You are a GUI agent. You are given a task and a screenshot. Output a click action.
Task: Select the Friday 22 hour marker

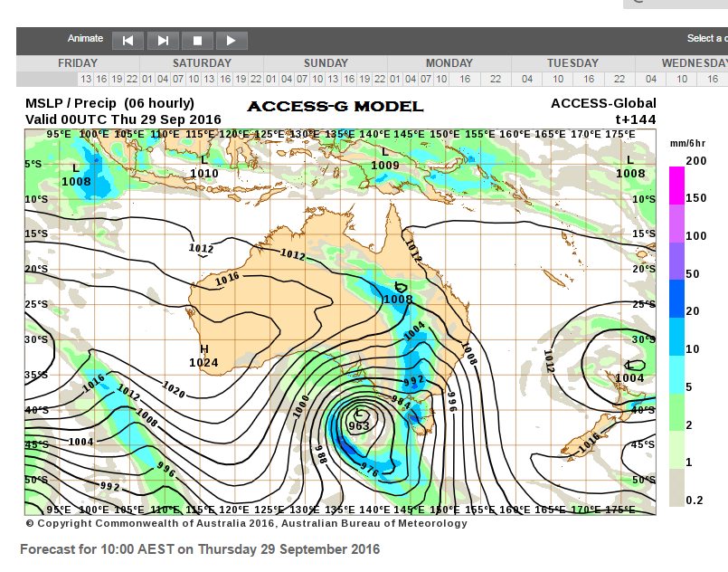point(132,79)
